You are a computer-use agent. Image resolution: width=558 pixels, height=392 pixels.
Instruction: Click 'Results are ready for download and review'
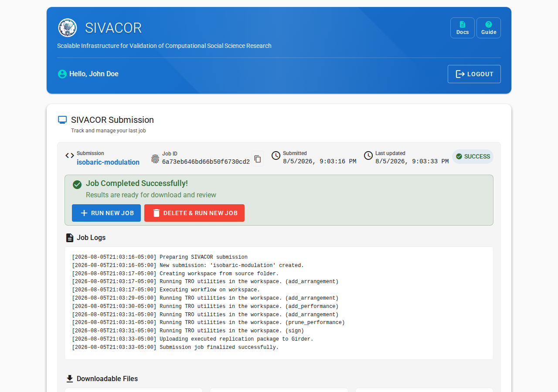(x=151, y=195)
